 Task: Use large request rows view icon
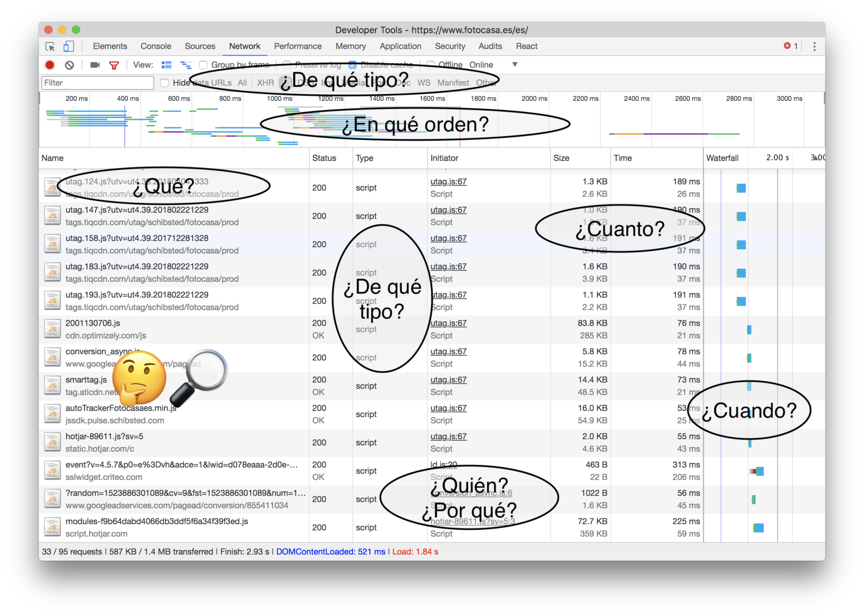(x=167, y=65)
